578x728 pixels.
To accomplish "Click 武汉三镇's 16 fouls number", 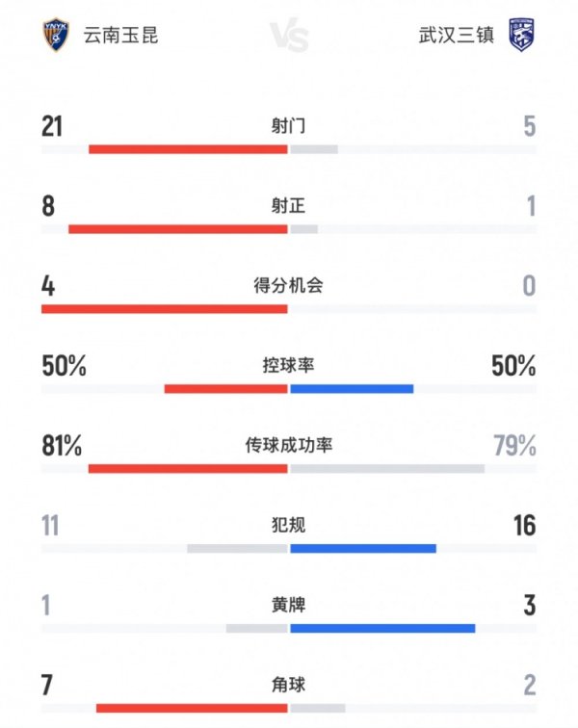I will coord(524,526).
